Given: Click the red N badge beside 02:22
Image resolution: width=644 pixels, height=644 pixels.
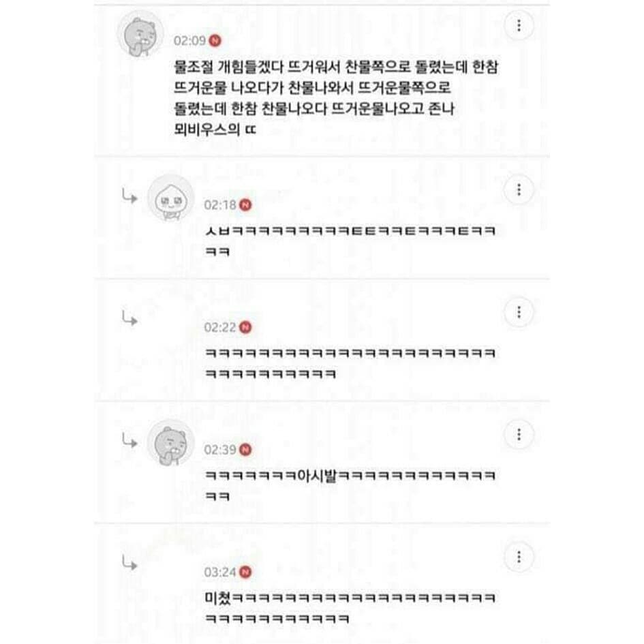Looking at the screenshot, I should coord(245,327).
